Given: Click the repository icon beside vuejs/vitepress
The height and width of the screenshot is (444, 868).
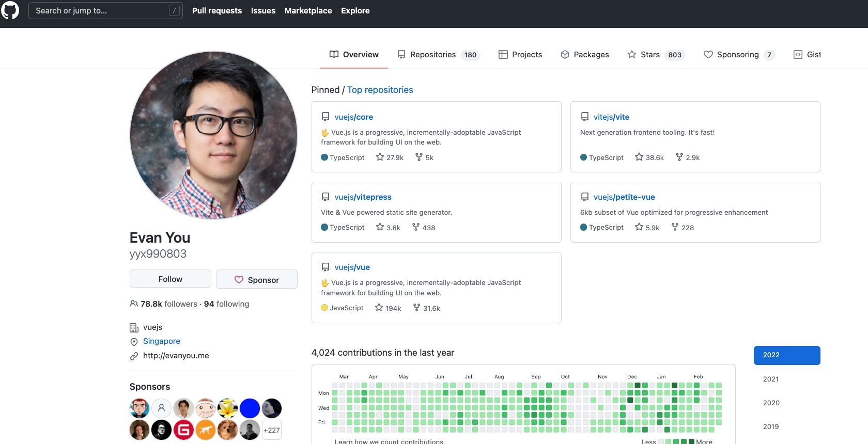Looking at the screenshot, I should click(x=326, y=197).
